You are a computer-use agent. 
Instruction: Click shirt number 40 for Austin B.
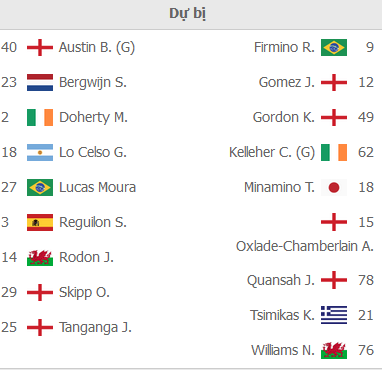(9, 47)
